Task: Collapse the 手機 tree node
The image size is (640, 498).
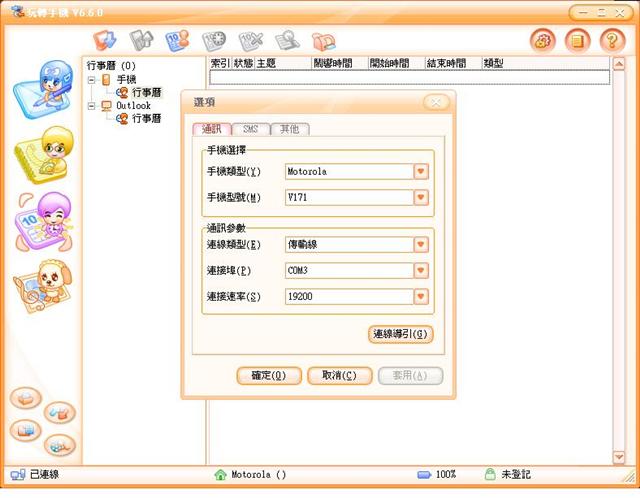Action: [x=92, y=79]
